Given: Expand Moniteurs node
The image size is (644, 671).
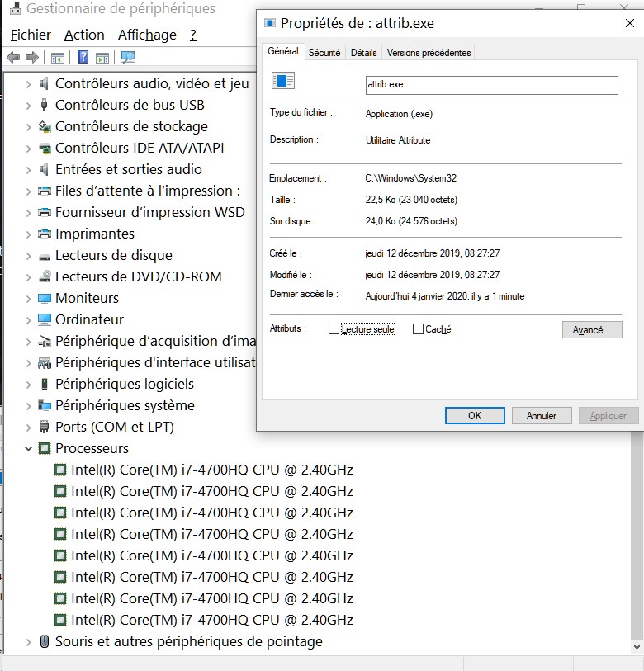Looking at the screenshot, I should tap(29, 299).
